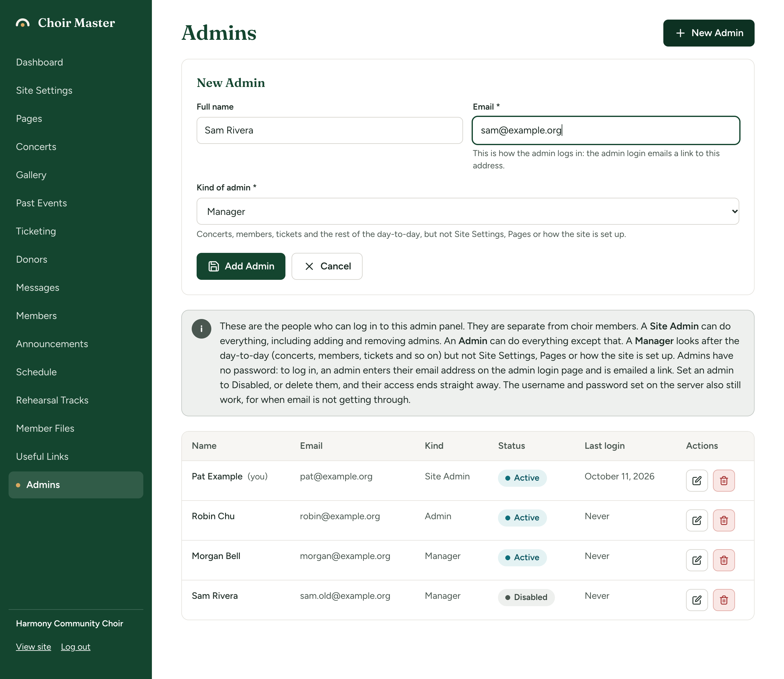The image size is (784, 679).
Task: Focus the Full name input field
Action: (330, 130)
